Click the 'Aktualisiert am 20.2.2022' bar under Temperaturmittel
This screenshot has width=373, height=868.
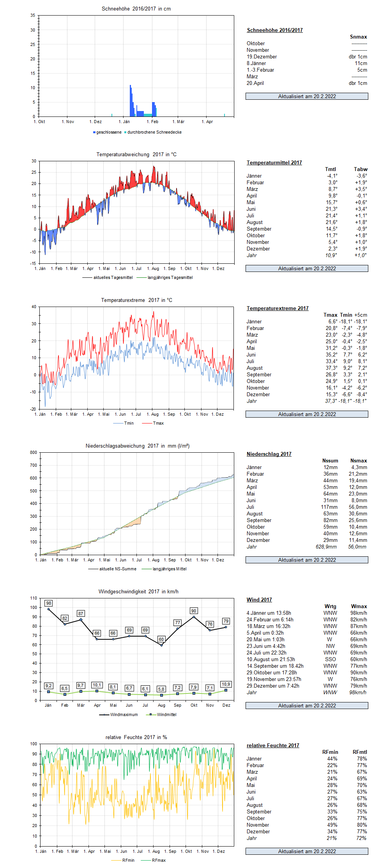coord(307,268)
